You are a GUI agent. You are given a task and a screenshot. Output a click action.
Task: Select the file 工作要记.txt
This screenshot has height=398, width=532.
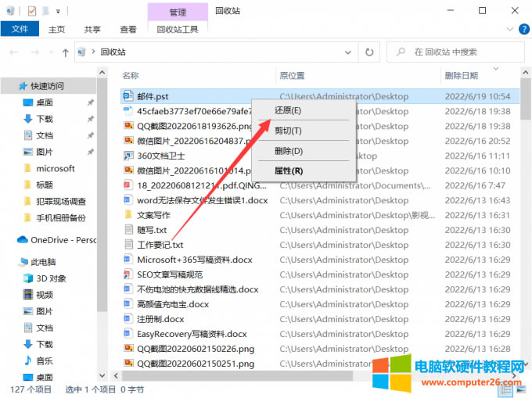[x=160, y=245]
